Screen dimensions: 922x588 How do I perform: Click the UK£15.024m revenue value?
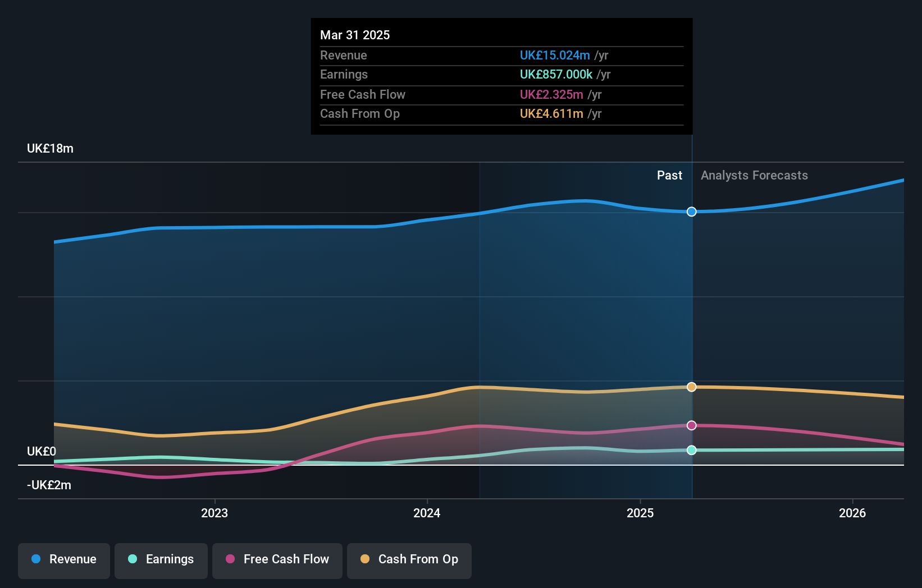tap(555, 56)
